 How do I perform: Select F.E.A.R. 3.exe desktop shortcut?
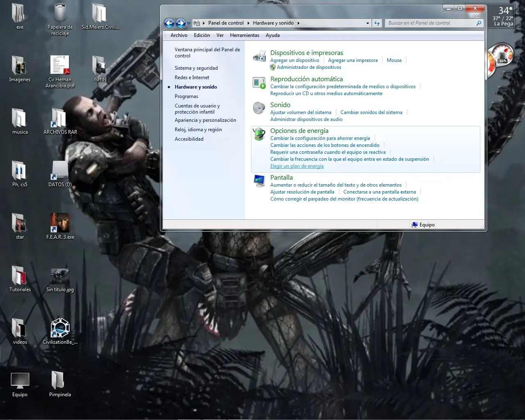point(60,226)
